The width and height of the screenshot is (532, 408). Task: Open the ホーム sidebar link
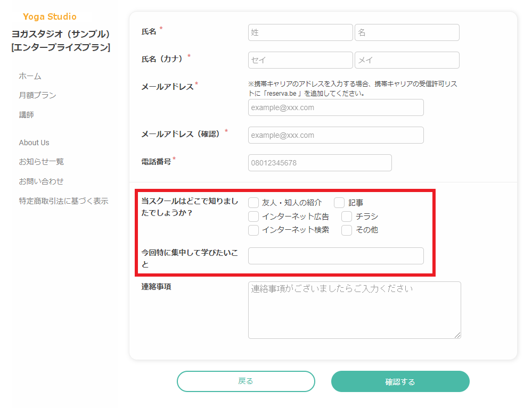coord(30,76)
